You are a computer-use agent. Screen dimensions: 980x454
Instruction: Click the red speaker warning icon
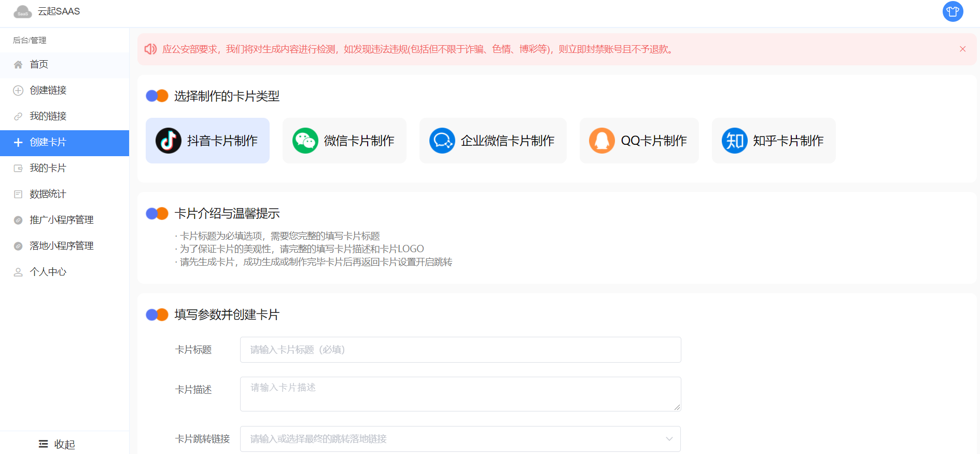(x=150, y=49)
